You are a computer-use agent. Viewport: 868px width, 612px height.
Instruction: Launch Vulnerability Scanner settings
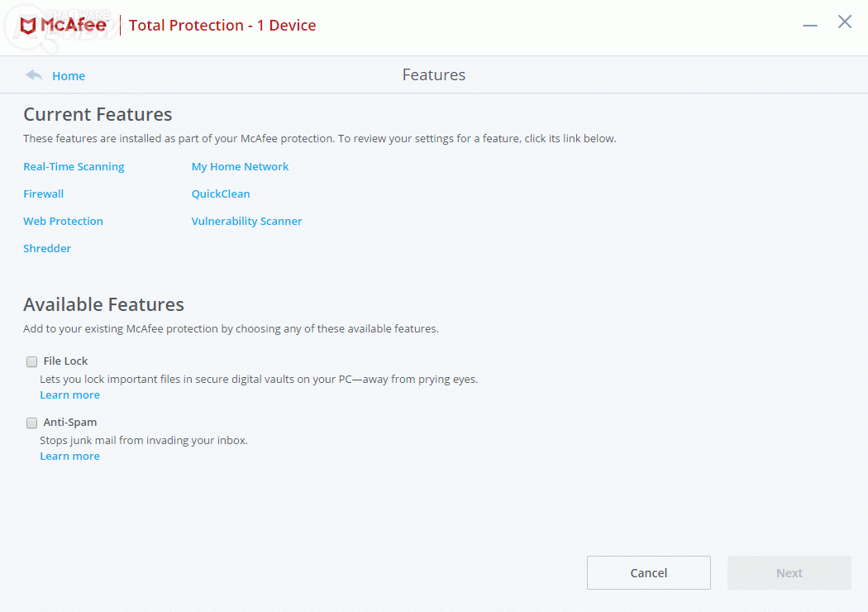click(246, 221)
